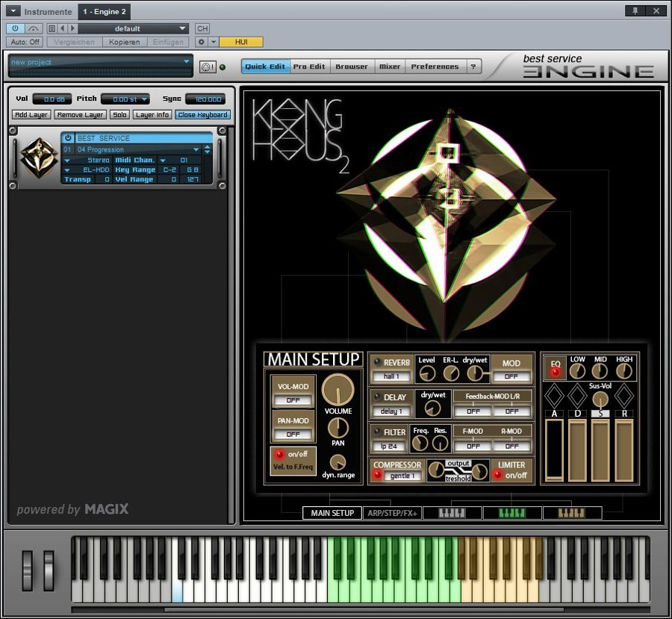The height and width of the screenshot is (619, 672).
Task: Toggle the BEST SERVICE layer power icon
Action: 68,138
